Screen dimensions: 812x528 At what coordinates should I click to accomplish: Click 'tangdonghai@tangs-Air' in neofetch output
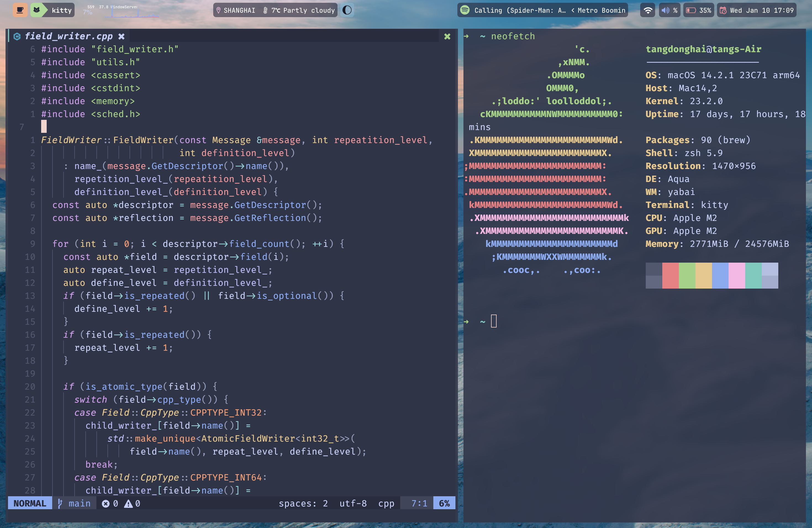coord(703,49)
